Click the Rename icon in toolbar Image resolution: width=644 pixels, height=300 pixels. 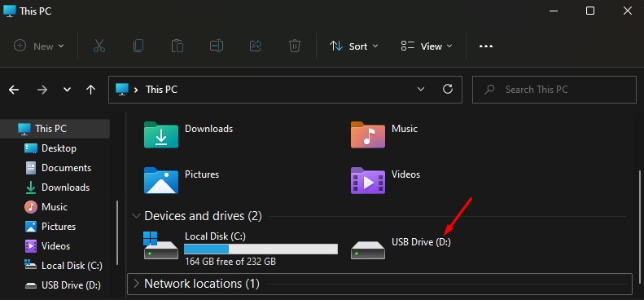[217, 46]
